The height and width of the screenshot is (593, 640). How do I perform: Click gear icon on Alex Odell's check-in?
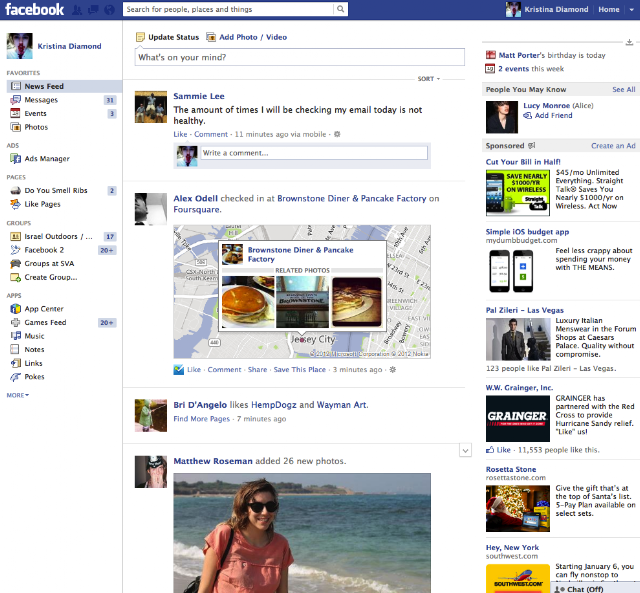pos(393,369)
